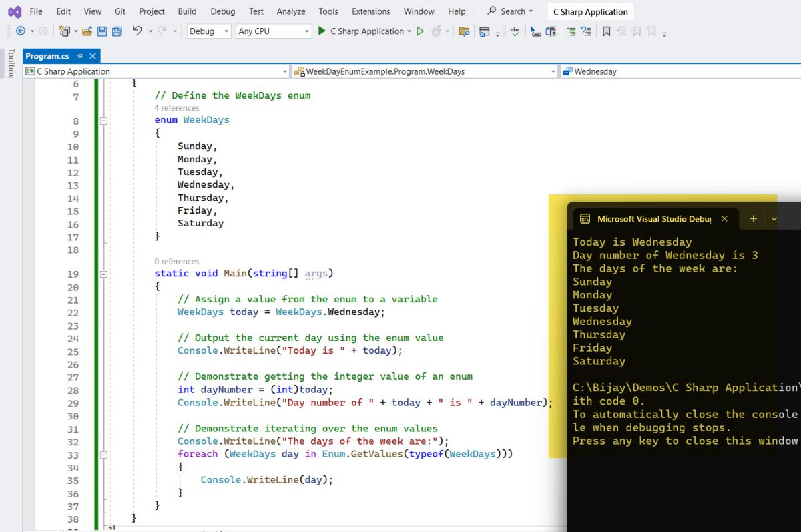Click the Save icon for Program.cs

(103, 31)
